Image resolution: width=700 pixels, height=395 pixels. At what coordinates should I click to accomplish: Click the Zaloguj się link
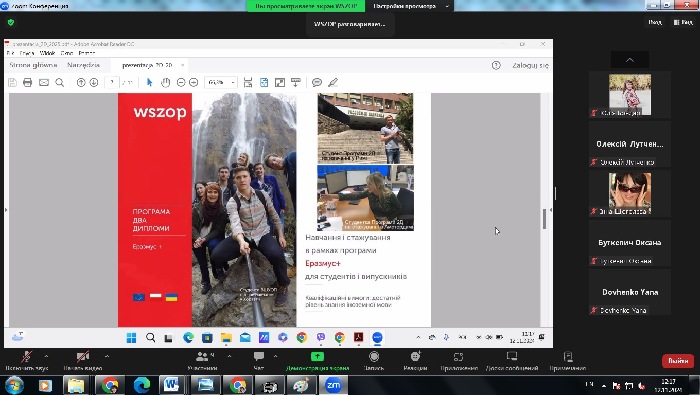(530, 65)
